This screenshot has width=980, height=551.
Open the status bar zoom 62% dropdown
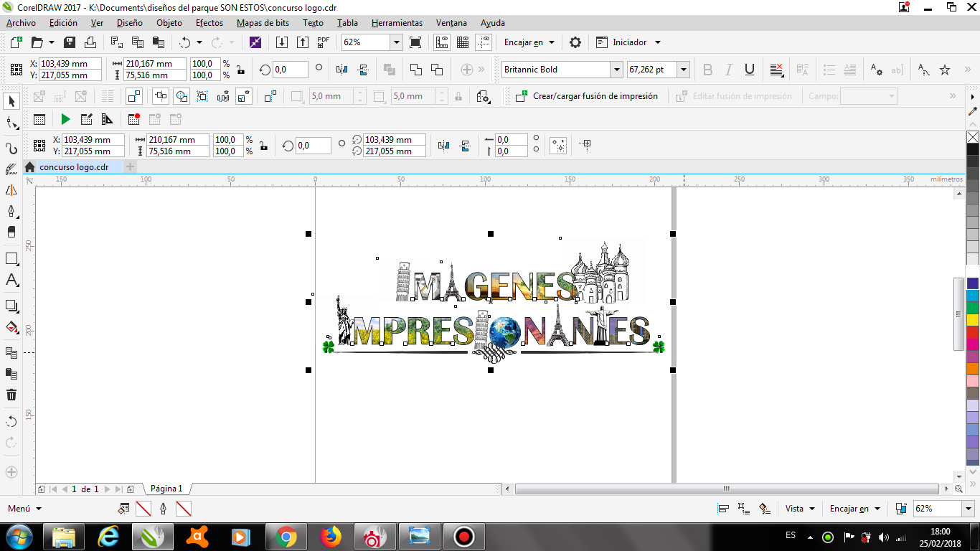(969, 509)
